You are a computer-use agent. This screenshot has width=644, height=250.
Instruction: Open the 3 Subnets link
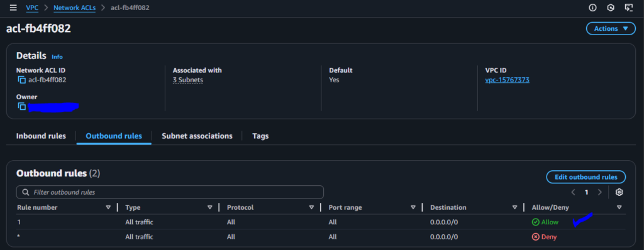click(187, 80)
